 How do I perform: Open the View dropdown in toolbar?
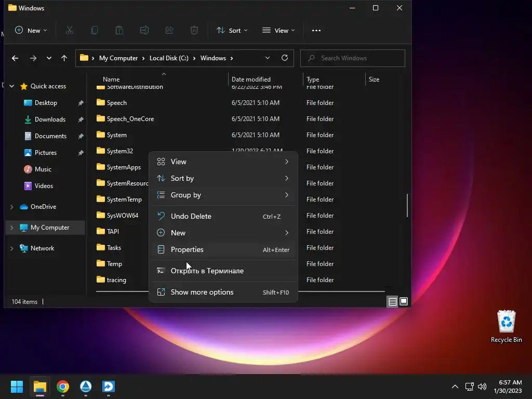point(278,31)
